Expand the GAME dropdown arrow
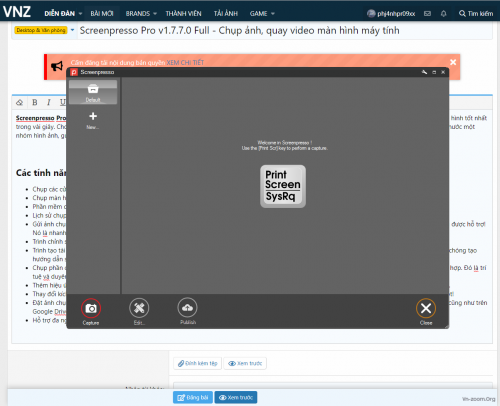The image size is (500, 406). coord(273,14)
